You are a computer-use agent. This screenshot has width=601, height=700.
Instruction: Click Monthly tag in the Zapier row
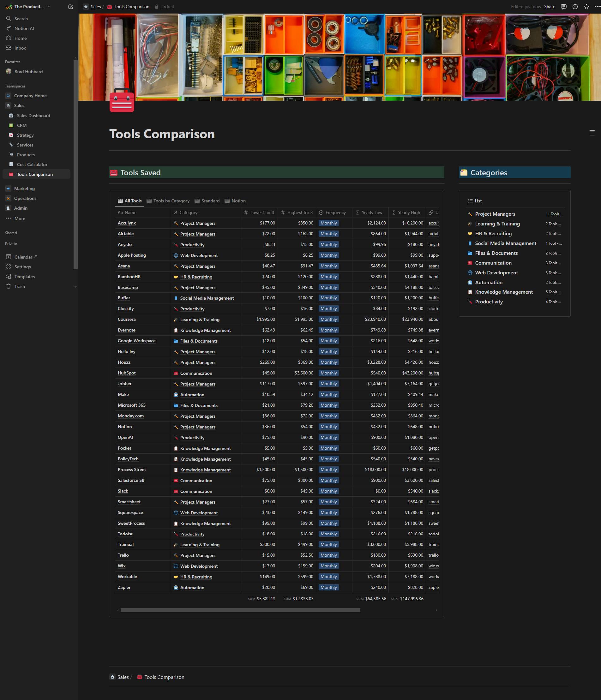pos(328,587)
